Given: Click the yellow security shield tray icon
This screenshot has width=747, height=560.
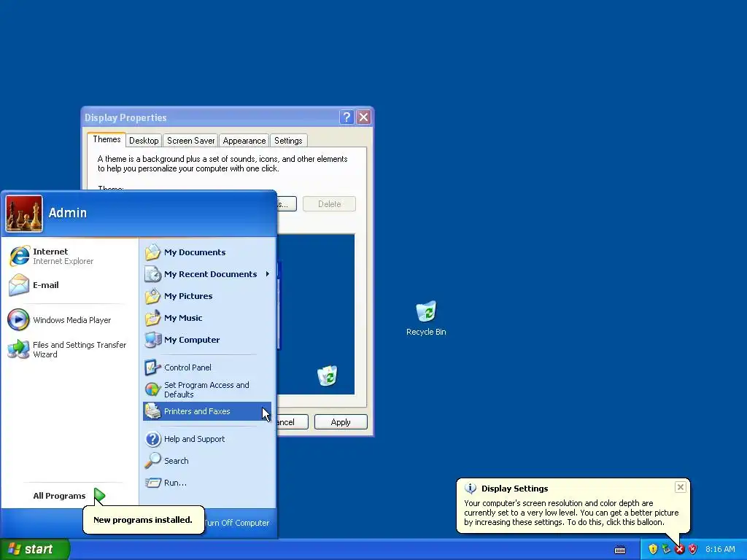Looking at the screenshot, I should coord(653,549).
